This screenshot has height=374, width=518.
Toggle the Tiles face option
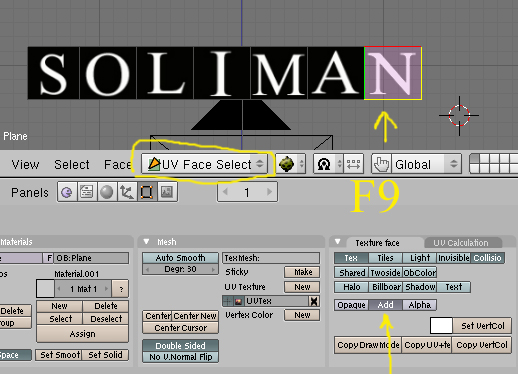coord(385,258)
